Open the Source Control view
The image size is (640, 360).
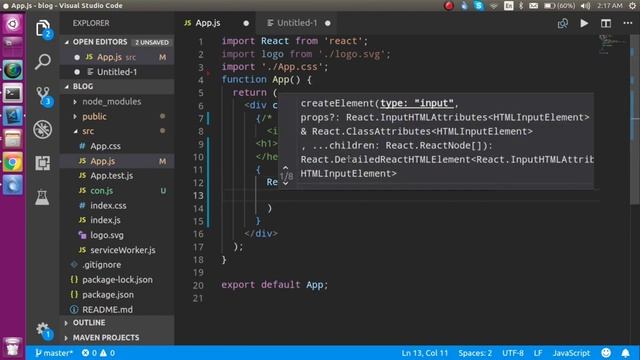tap(43, 96)
